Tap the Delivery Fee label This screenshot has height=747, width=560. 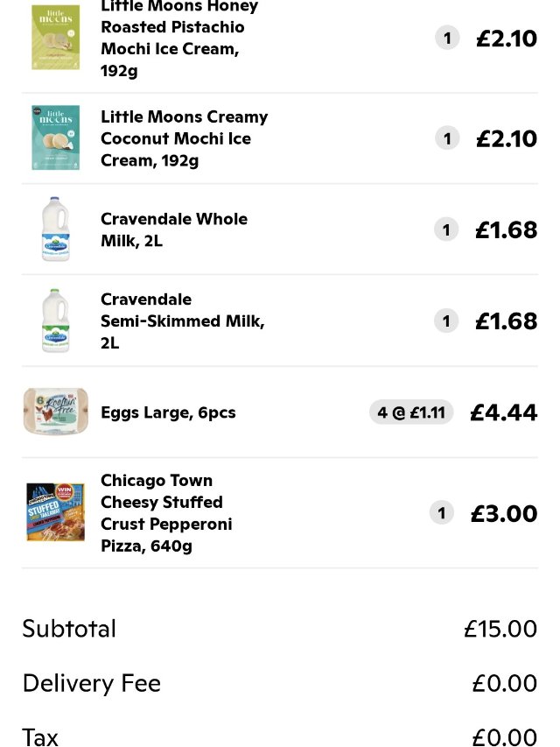click(91, 683)
